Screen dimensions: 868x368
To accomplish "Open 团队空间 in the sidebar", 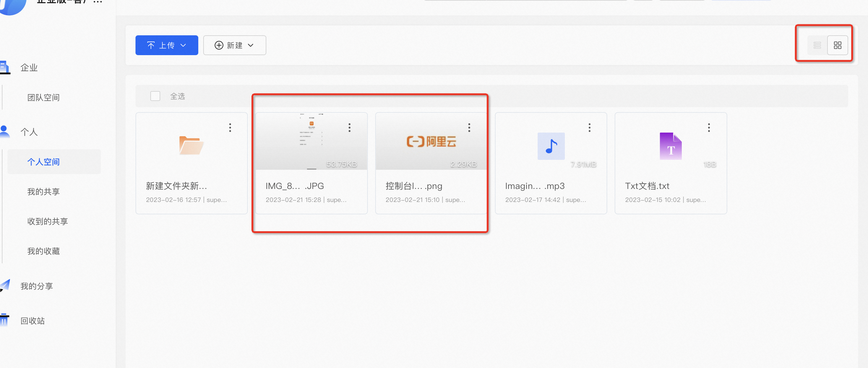I will point(44,98).
